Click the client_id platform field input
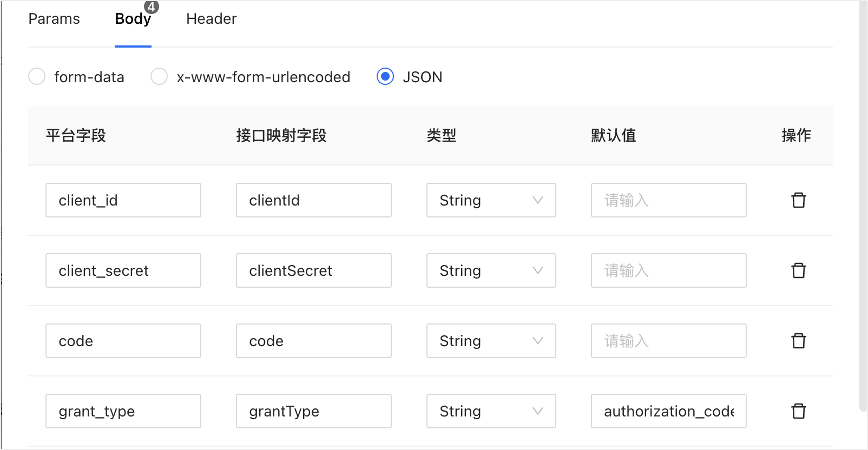868x450 pixels. [123, 200]
